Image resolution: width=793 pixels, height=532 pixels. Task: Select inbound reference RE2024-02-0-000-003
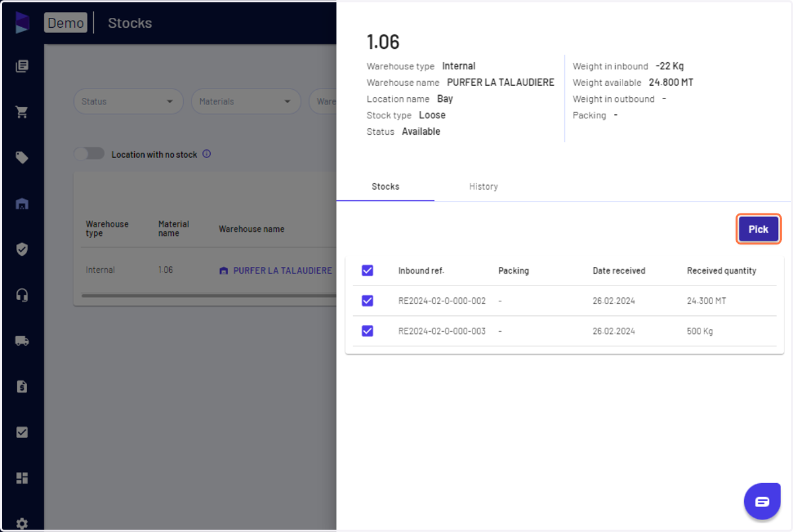point(442,331)
